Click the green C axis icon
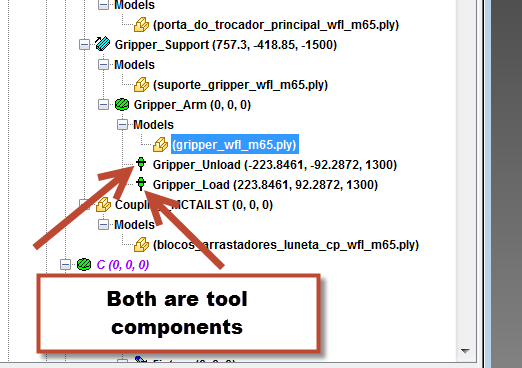The image size is (522, 368). [x=84, y=265]
